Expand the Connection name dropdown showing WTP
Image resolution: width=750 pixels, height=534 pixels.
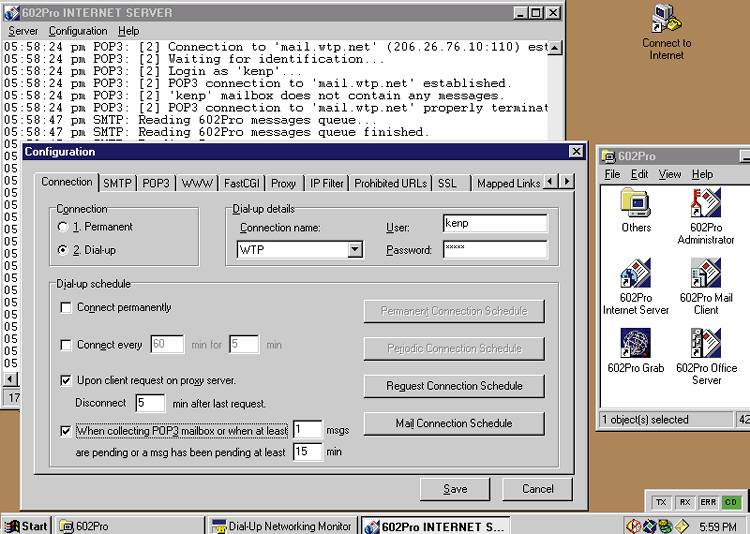click(354, 249)
